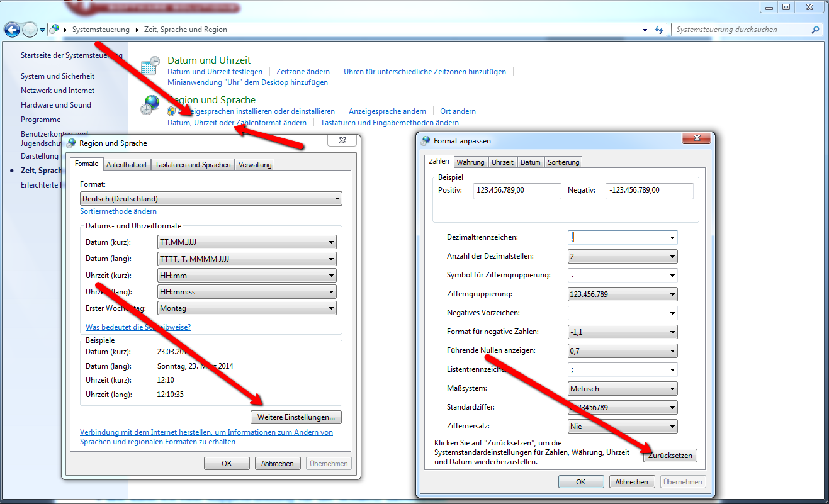Click Abbrechen in Region und Sprache dialog
Screen dimensions: 829x504
pyautogui.click(x=278, y=463)
